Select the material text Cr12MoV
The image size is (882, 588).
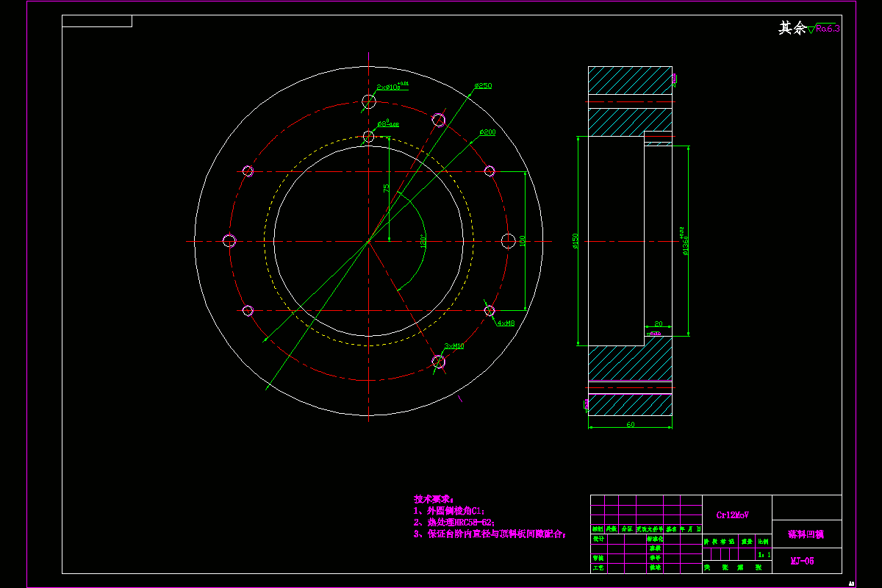(731, 515)
